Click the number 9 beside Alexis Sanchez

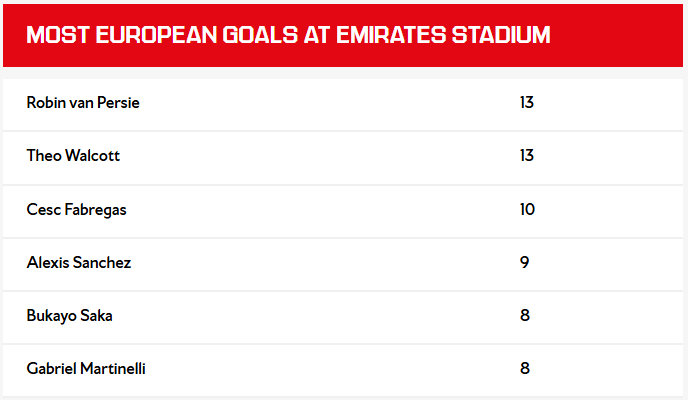tap(524, 263)
